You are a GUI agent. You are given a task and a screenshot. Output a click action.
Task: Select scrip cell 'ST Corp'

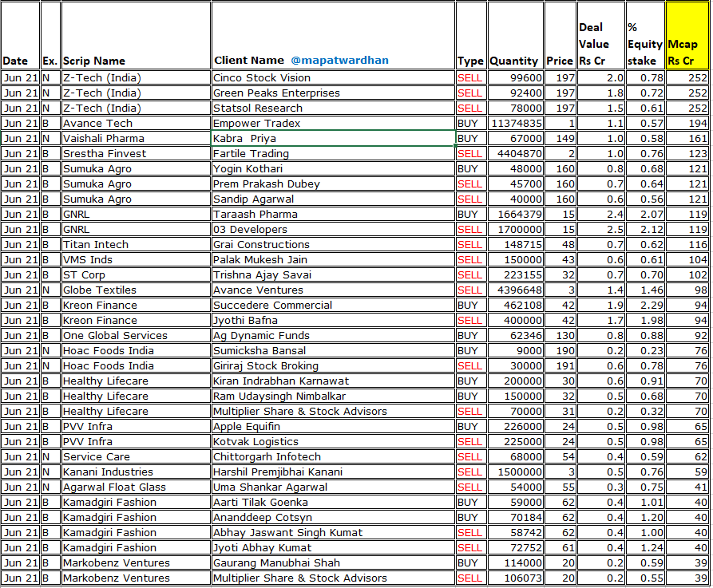click(x=136, y=274)
